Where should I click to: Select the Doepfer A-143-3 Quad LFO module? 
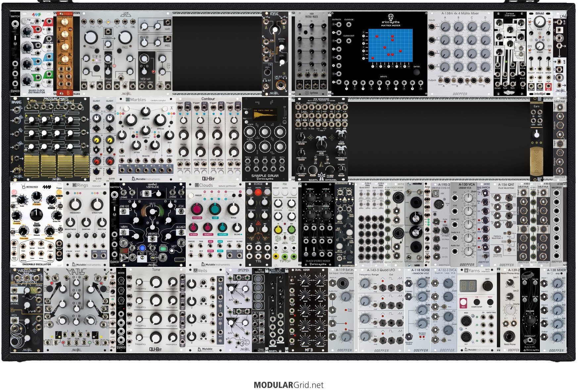(x=381, y=310)
